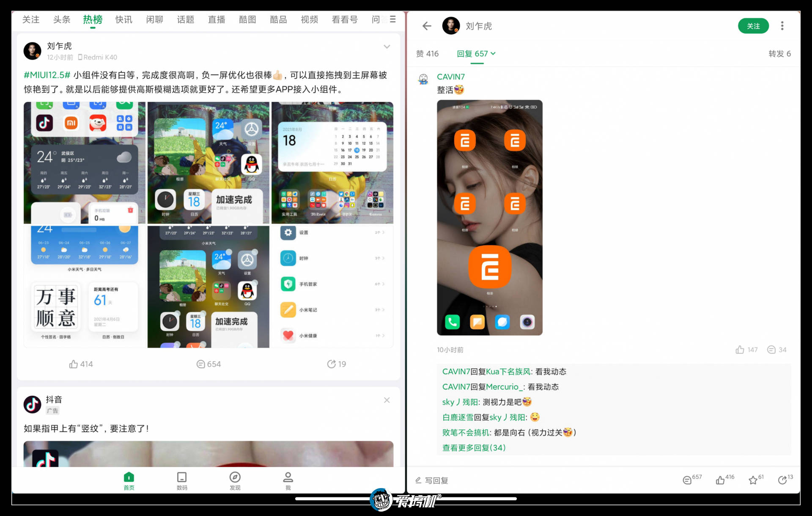
Task: Open 败笔不会搞机 username link
Action: [466, 433]
